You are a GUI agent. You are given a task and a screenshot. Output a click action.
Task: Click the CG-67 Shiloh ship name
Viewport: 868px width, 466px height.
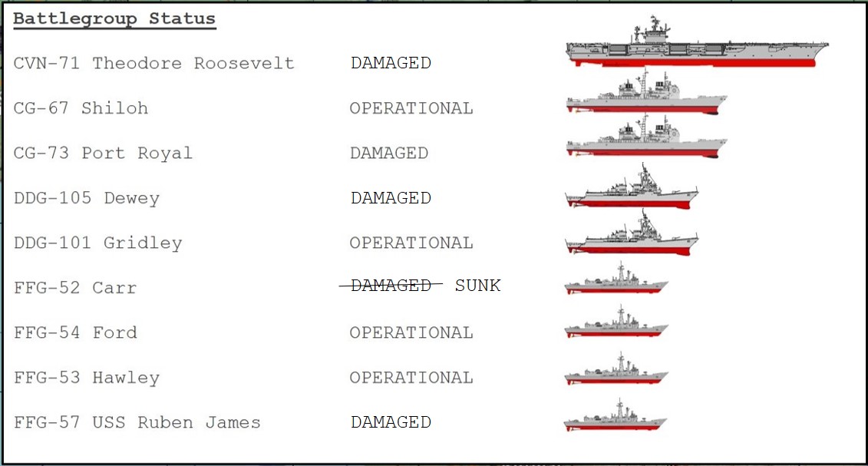tap(81, 108)
